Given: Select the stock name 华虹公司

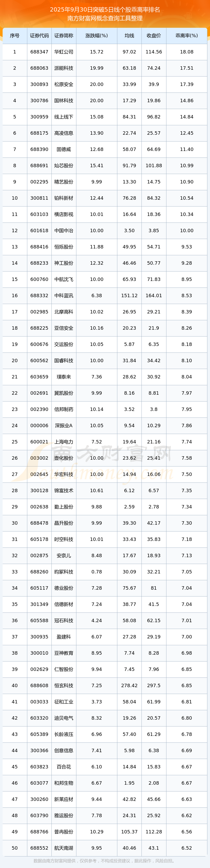Looking at the screenshot, I should coord(64,52).
